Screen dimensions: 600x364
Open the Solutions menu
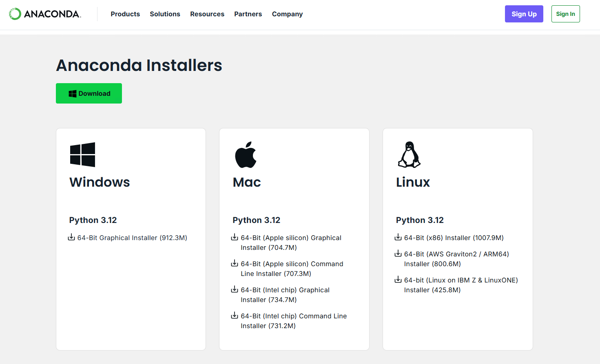(165, 14)
